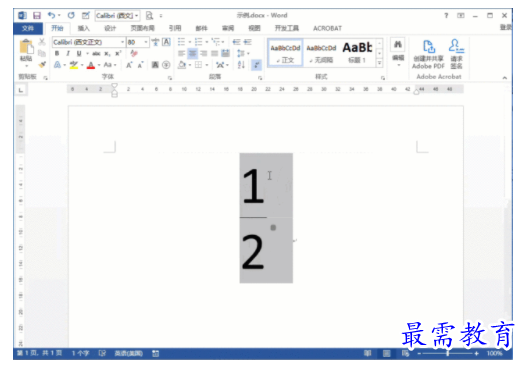Click the ruler tab selector box
Image resolution: width=523 pixels, height=366 pixels.
(21, 90)
